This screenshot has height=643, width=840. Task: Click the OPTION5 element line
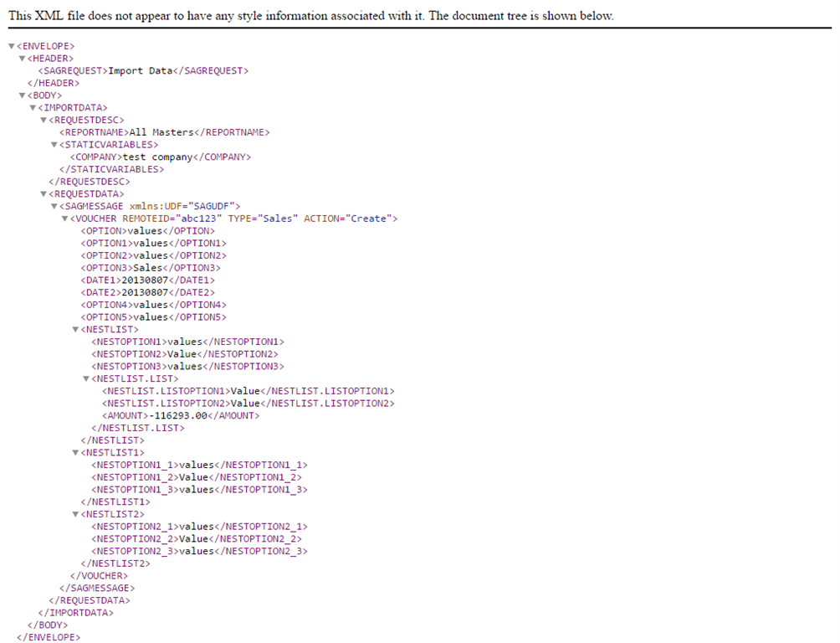[x=154, y=317]
